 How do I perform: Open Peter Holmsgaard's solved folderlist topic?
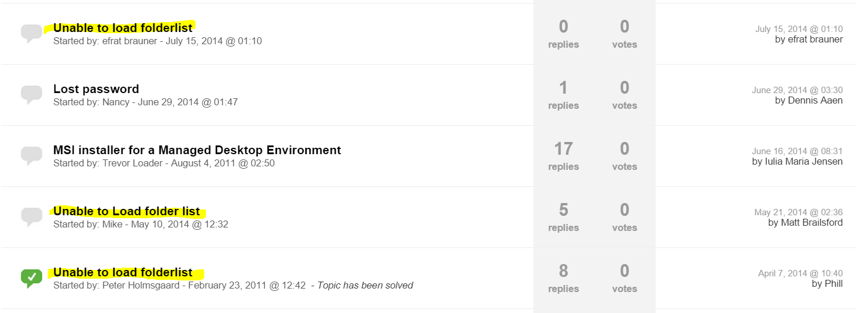pos(123,272)
